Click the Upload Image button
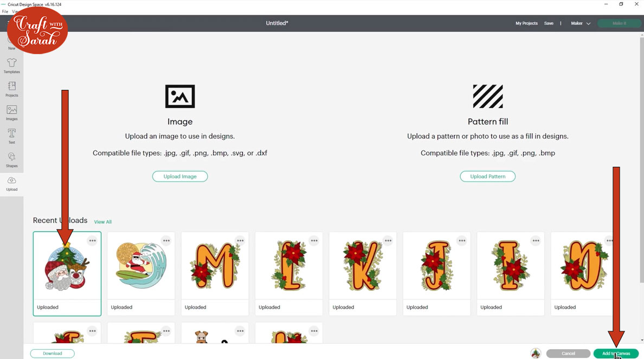 (180, 177)
